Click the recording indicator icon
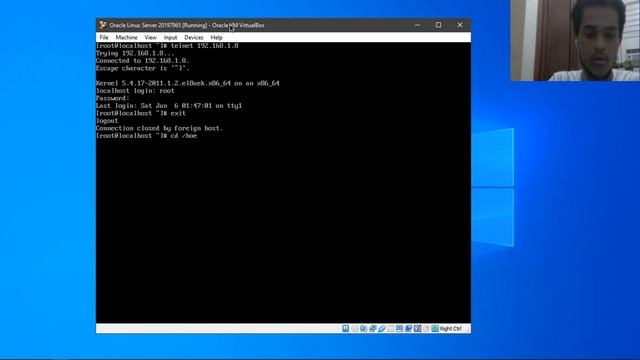Screen dimensions: 640x360 pyautogui.click(x=409, y=329)
